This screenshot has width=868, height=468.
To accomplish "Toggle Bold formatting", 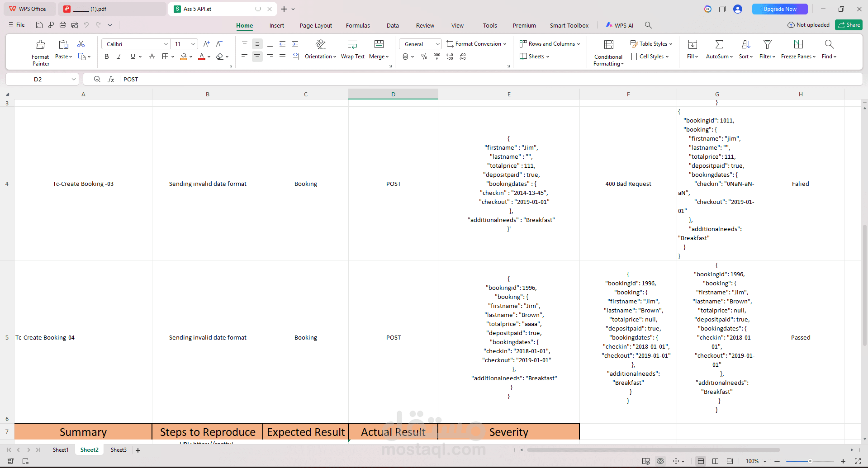I will pyautogui.click(x=106, y=57).
